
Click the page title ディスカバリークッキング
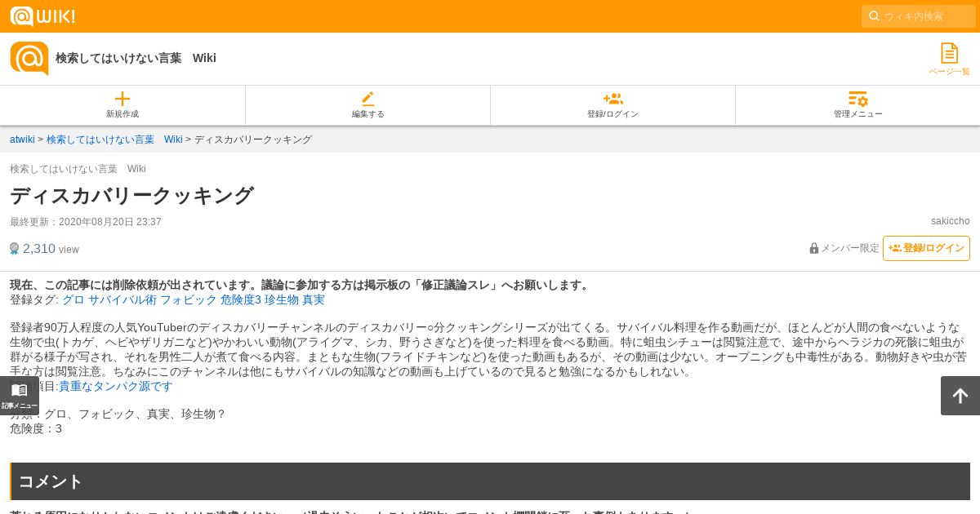click(x=132, y=196)
